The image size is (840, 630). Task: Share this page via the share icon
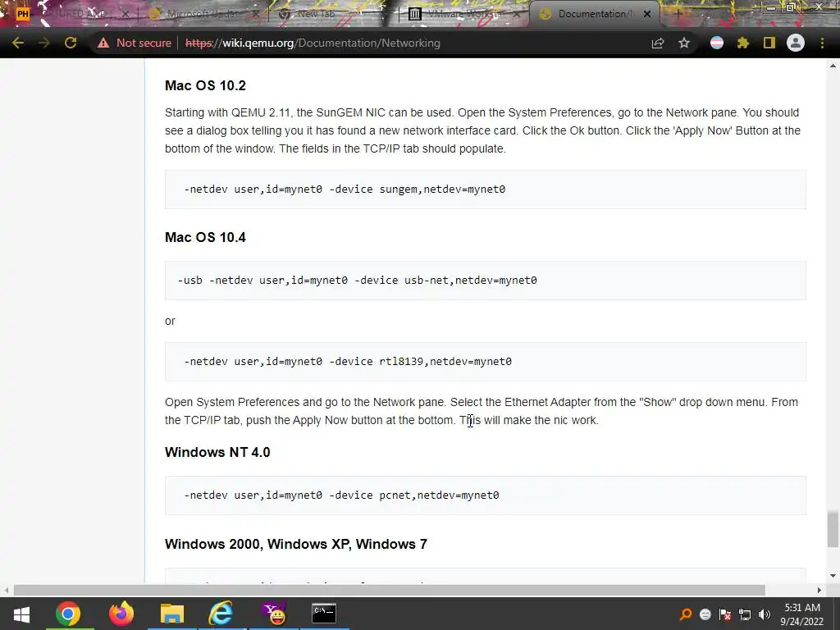658,43
